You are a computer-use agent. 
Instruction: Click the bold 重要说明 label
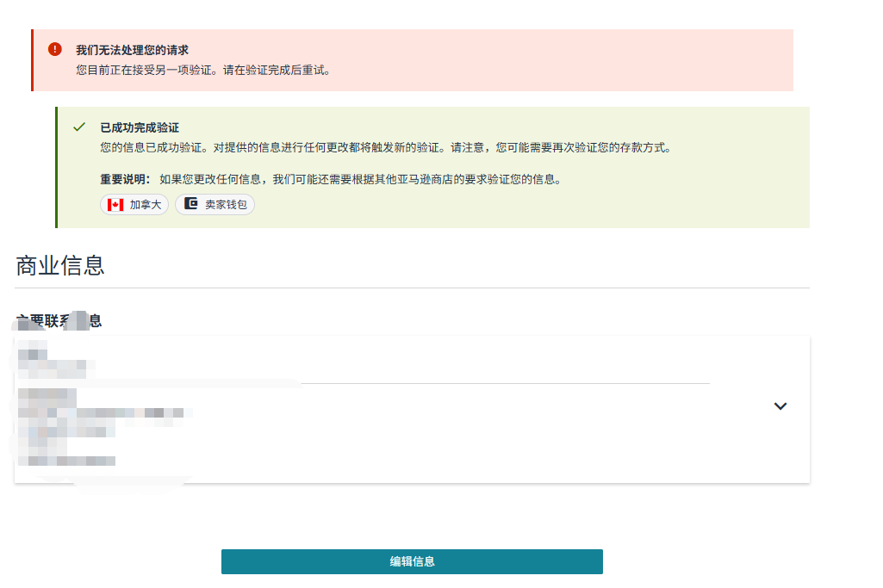click(x=125, y=179)
